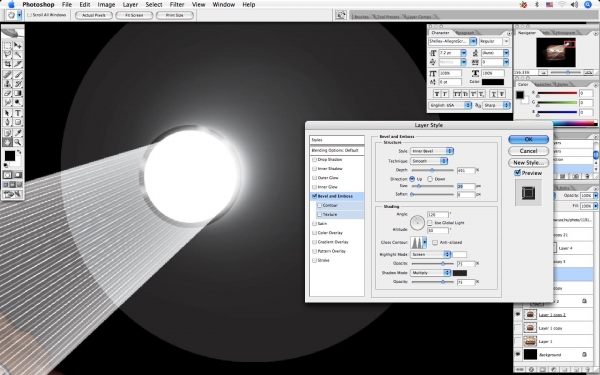The height and width of the screenshot is (375, 600).
Task: Click the Navigator zoom slider
Action: click(x=567, y=72)
